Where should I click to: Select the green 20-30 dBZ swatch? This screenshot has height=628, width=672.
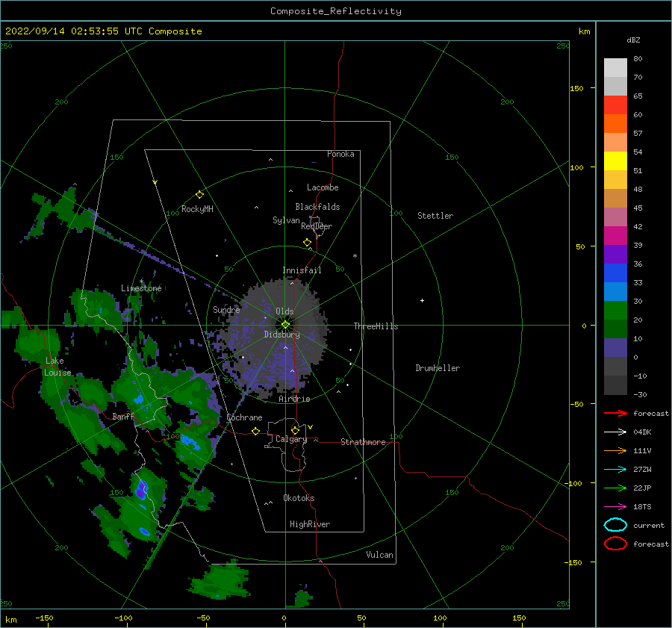(x=615, y=311)
